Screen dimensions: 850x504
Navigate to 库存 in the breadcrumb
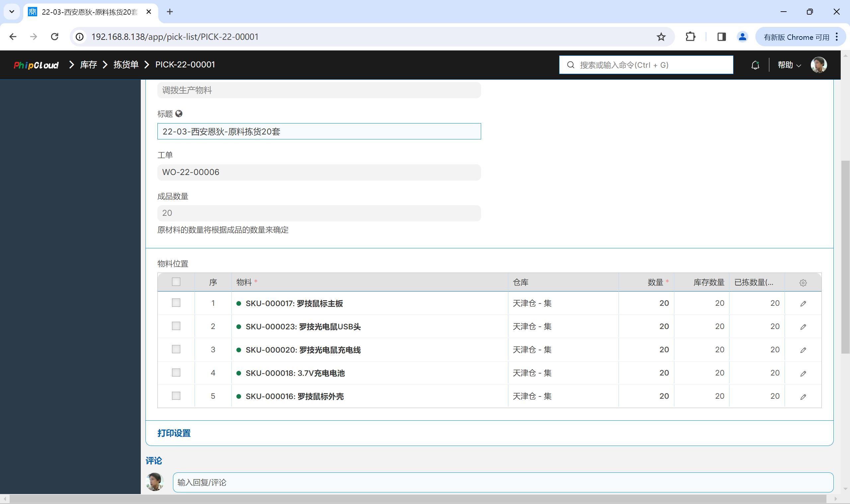tap(88, 64)
